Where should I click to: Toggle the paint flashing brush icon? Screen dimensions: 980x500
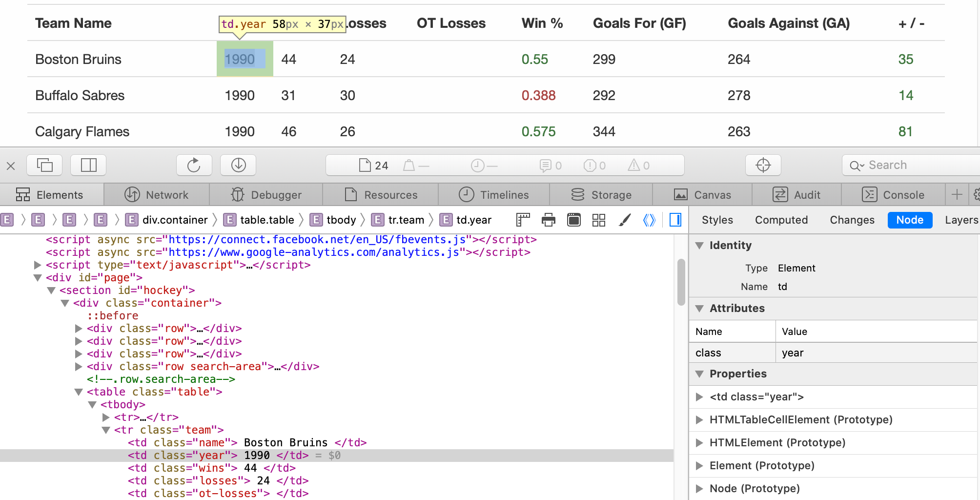pyautogui.click(x=624, y=220)
